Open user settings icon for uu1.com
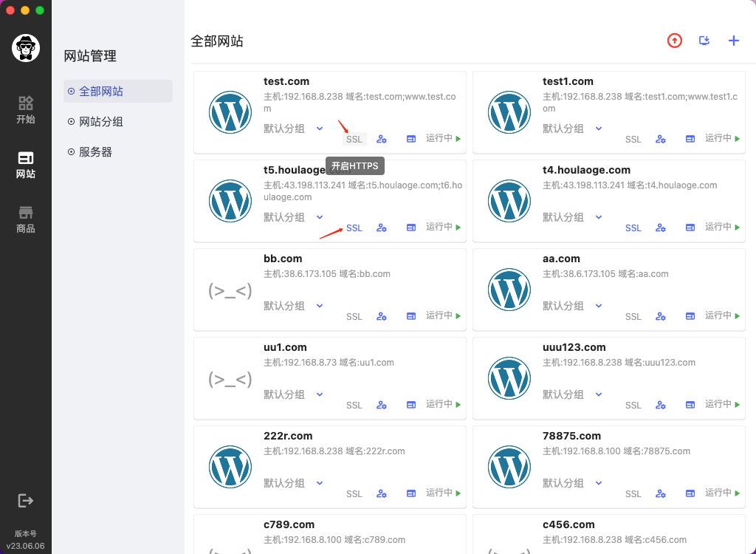 coord(382,405)
